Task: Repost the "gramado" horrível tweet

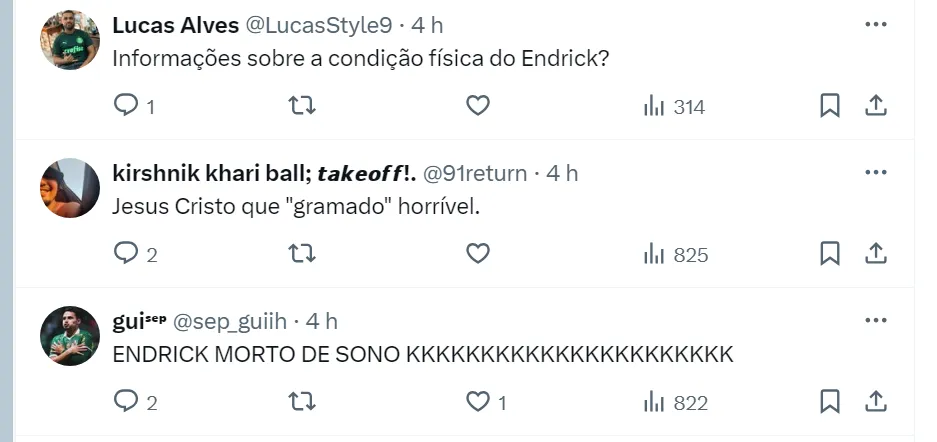Action: pyautogui.click(x=301, y=254)
